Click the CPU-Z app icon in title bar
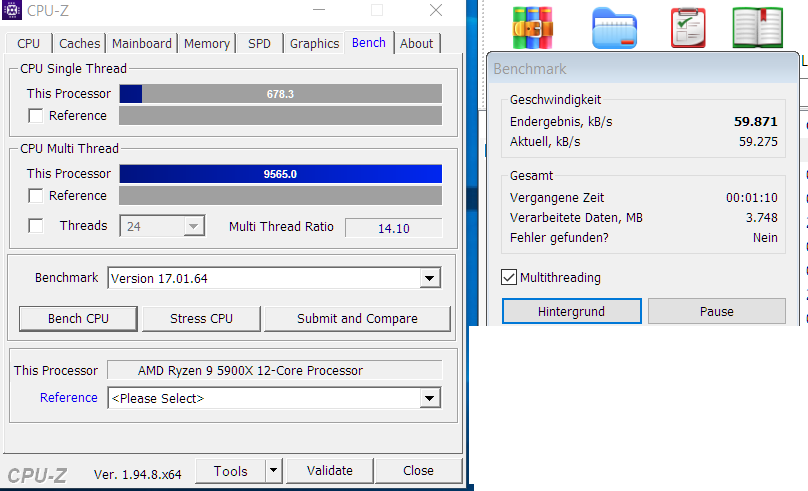808x491 pixels. [12, 10]
